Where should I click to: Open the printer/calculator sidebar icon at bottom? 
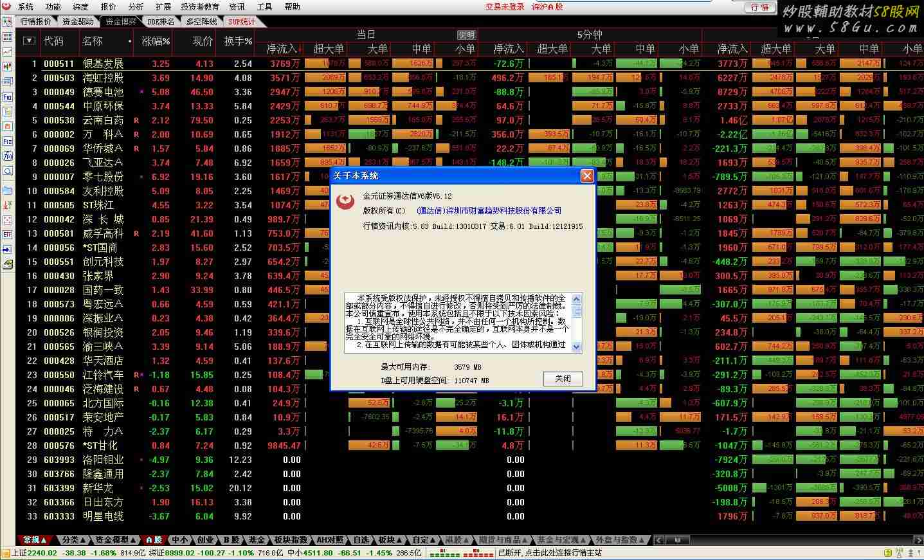click(x=7, y=265)
